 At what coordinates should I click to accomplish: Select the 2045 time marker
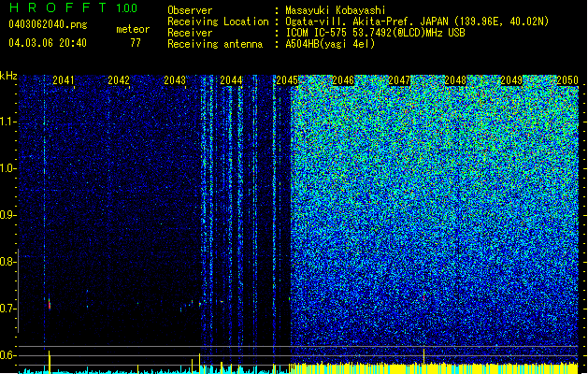tap(287, 80)
